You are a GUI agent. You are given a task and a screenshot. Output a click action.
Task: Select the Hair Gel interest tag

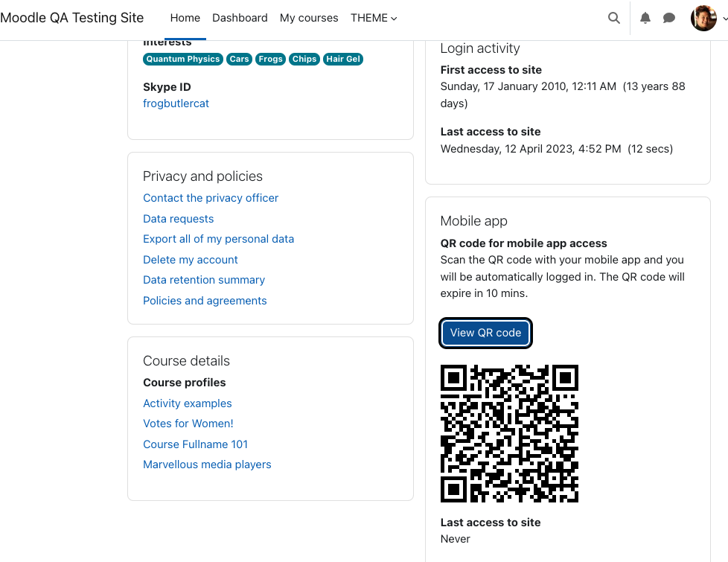pos(343,59)
